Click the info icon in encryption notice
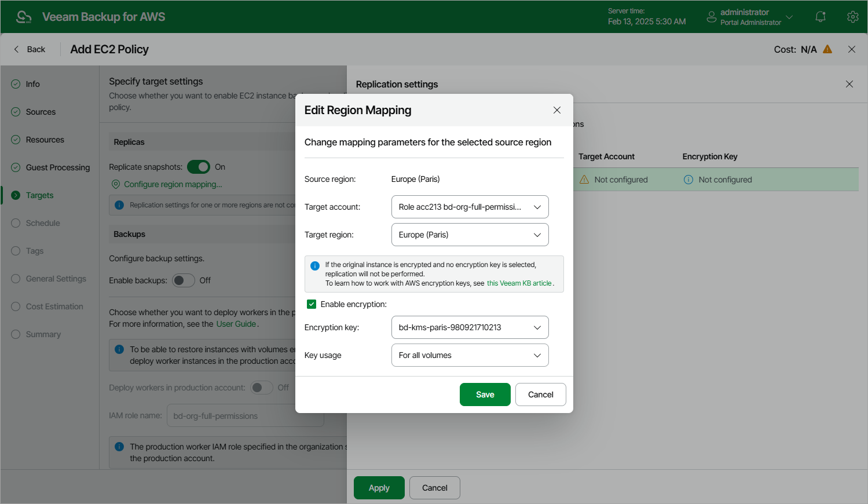The height and width of the screenshot is (504, 868). [x=315, y=266]
